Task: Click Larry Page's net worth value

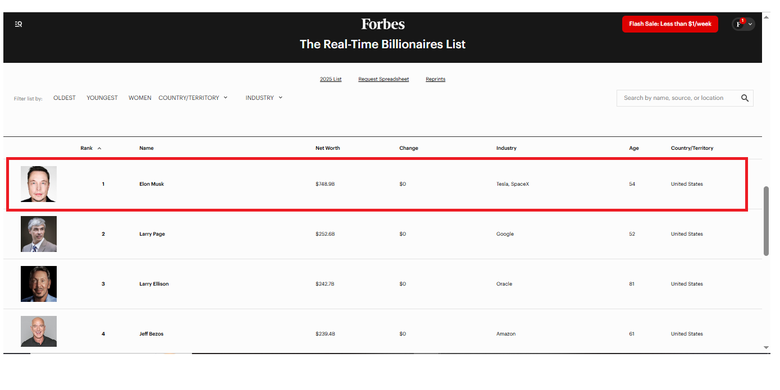Action: [x=325, y=234]
